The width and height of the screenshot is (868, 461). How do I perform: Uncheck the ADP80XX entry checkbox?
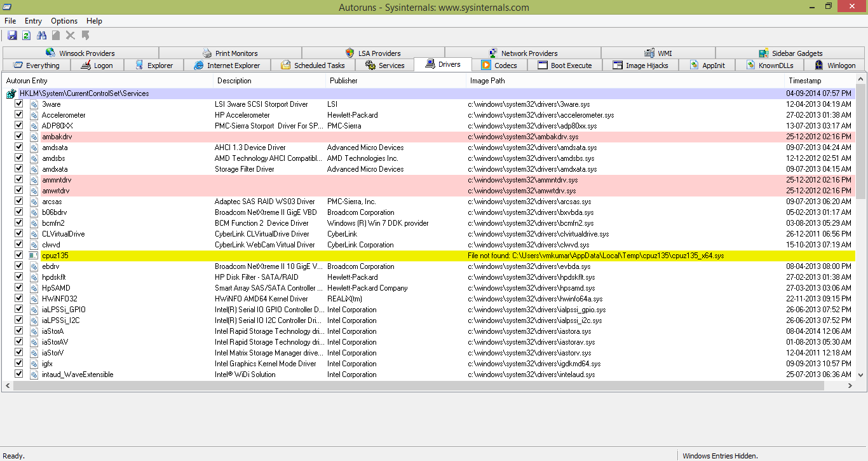coord(19,126)
